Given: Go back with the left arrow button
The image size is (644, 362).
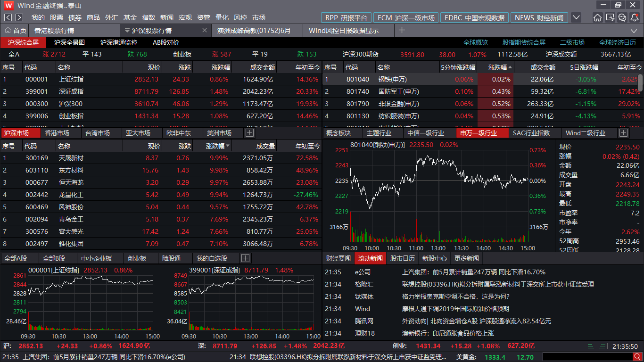Looking at the screenshot, I should (x=8, y=17).
